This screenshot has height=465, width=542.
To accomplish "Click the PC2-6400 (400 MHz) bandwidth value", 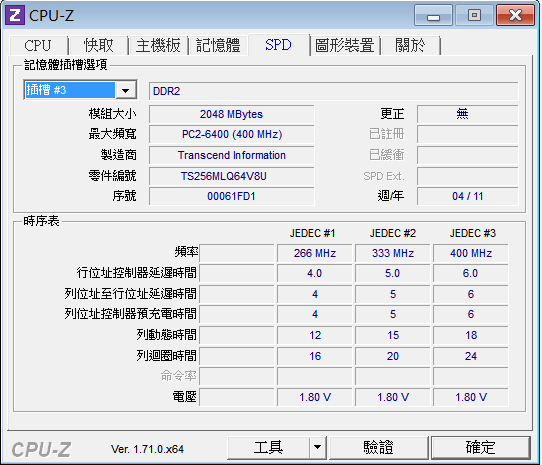I will tap(232, 134).
